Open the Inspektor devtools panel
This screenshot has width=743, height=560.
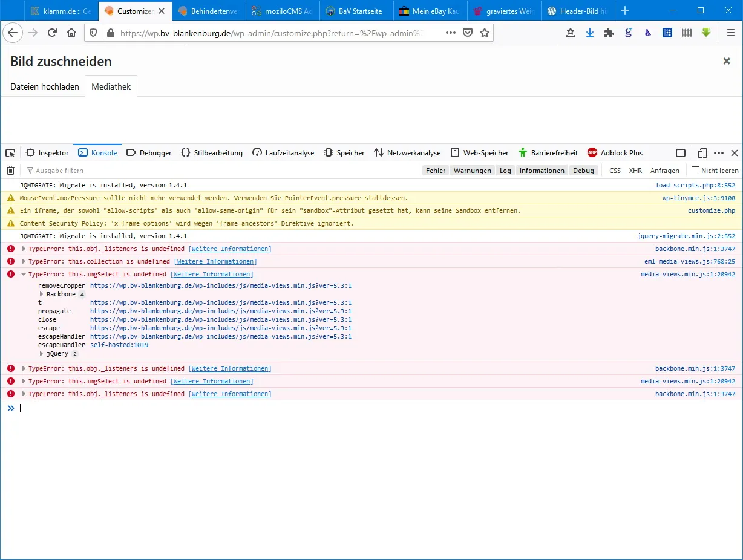47,153
